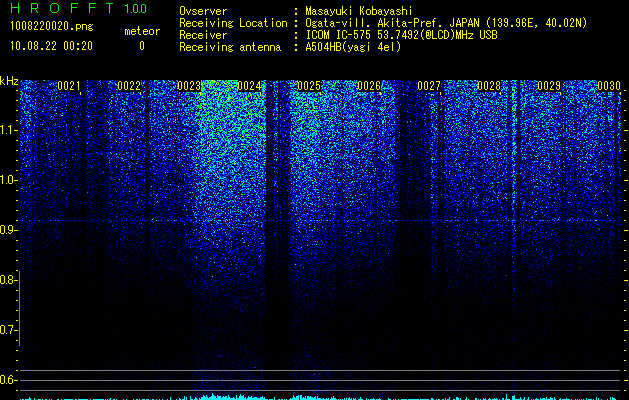Select the name Masayuki Kobayashi

(x=359, y=12)
